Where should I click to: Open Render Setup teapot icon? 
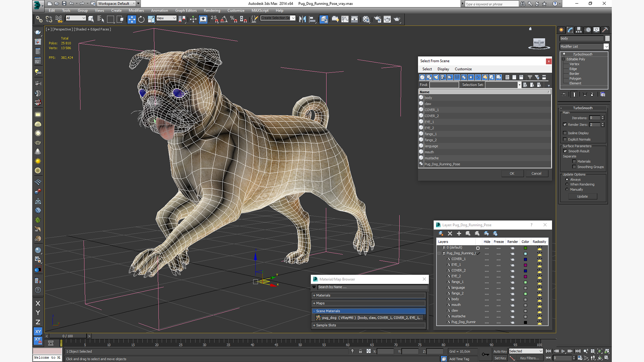pyautogui.click(x=378, y=19)
